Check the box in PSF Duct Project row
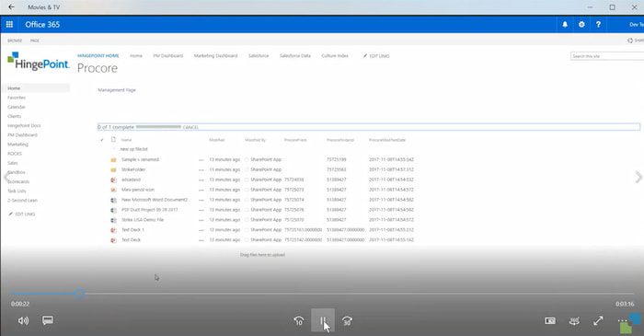Viewport: 644px width, 336px height. 247,210
